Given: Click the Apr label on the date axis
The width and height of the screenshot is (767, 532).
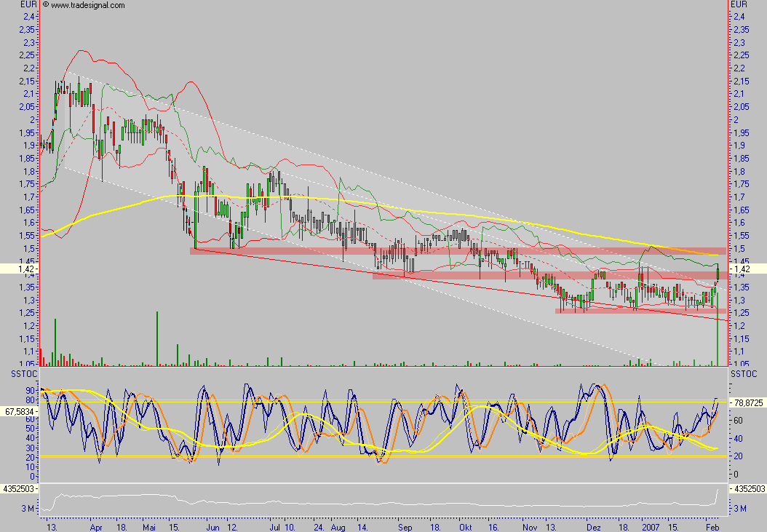Looking at the screenshot, I should (x=96, y=527).
